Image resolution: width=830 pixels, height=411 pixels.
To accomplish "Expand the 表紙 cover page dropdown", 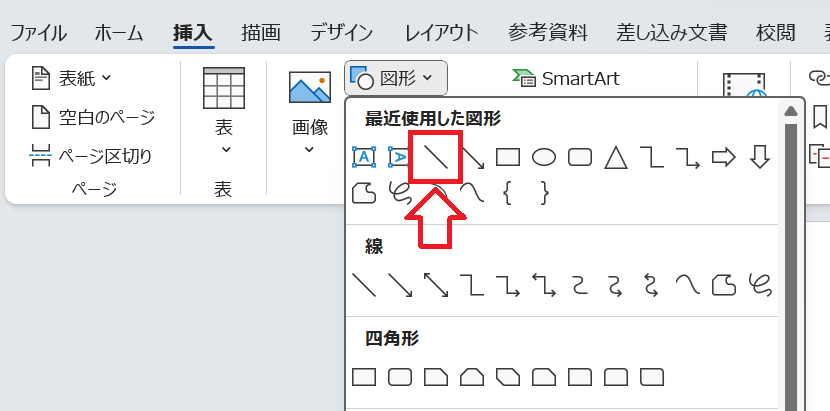I will point(71,79).
